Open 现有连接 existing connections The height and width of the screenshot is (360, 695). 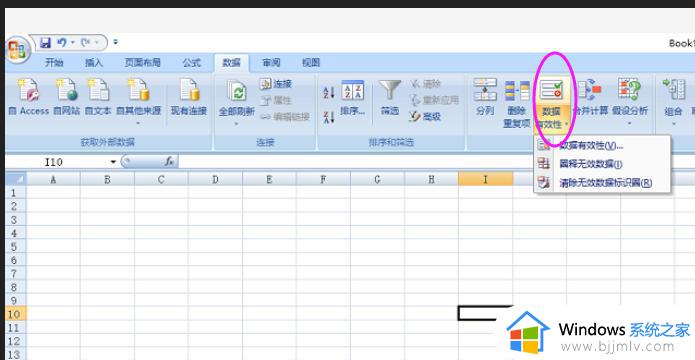tap(189, 98)
